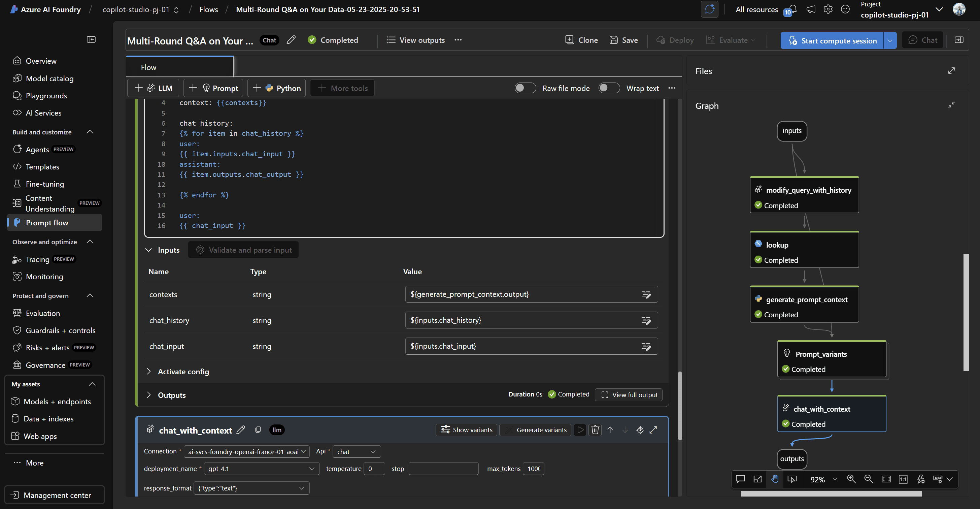Expand chat_with_context node to full screen

click(653, 430)
